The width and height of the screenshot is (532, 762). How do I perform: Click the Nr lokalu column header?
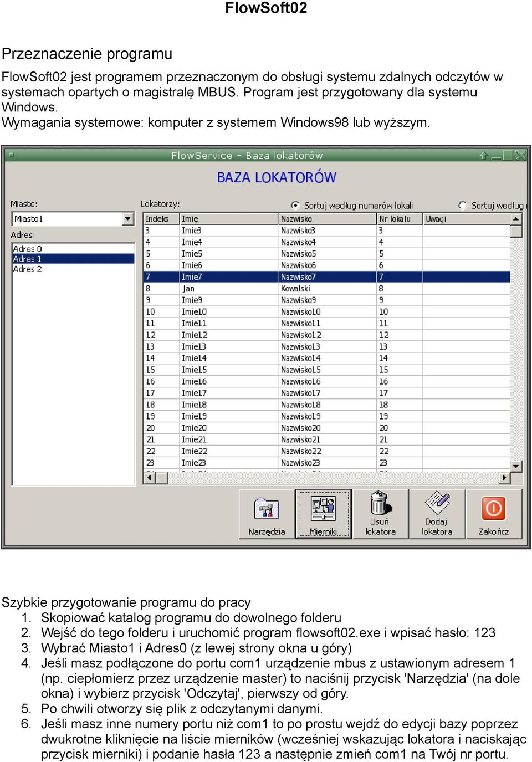coord(400,219)
